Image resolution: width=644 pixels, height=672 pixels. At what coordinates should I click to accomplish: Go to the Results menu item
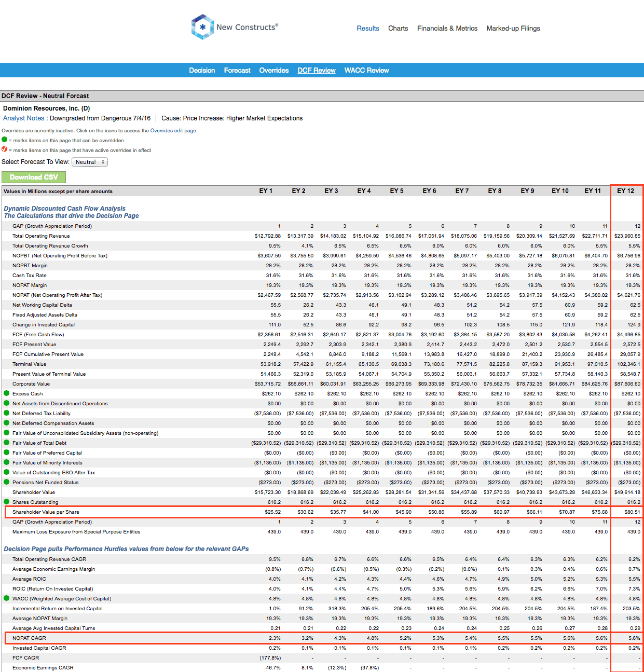368,29
